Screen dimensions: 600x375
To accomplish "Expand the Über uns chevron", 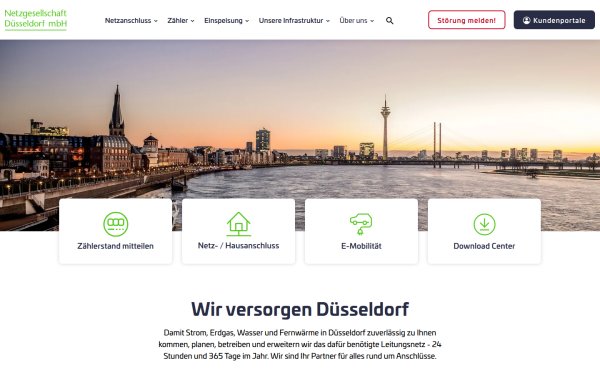I will tap(372, 21).
